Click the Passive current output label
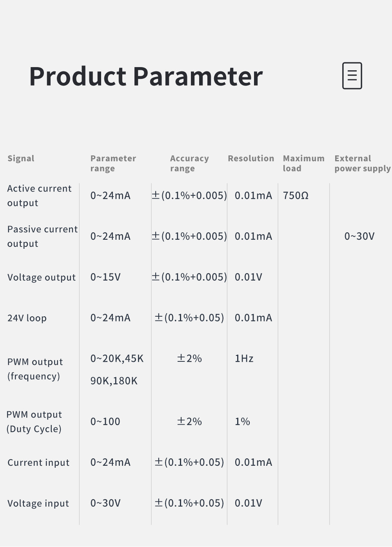The image size is (392, 547). (x=42, y=237)
